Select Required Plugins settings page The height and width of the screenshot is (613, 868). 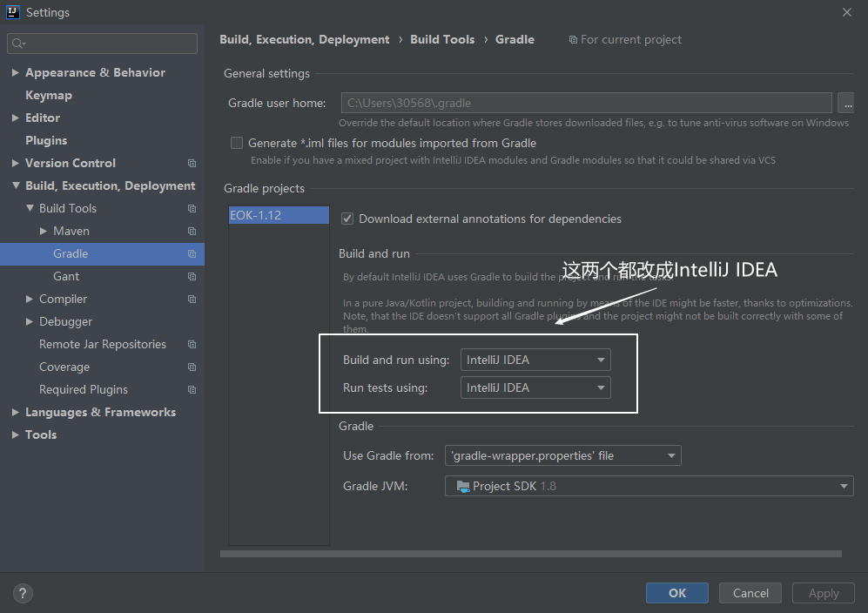click(x=84, y=390)
